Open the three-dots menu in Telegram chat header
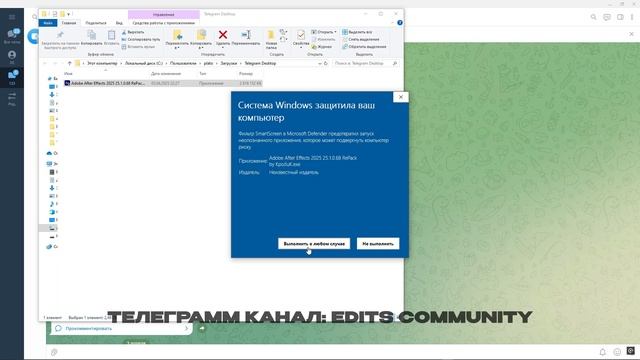640x360 pixels. pos(632,17)
